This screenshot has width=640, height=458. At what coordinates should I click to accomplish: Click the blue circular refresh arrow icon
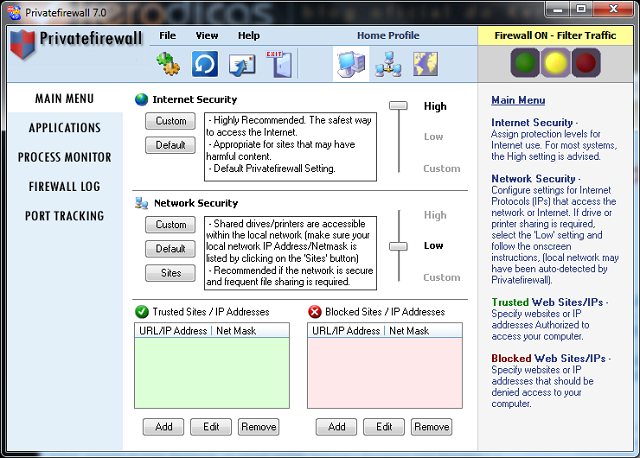pos(205,64)
